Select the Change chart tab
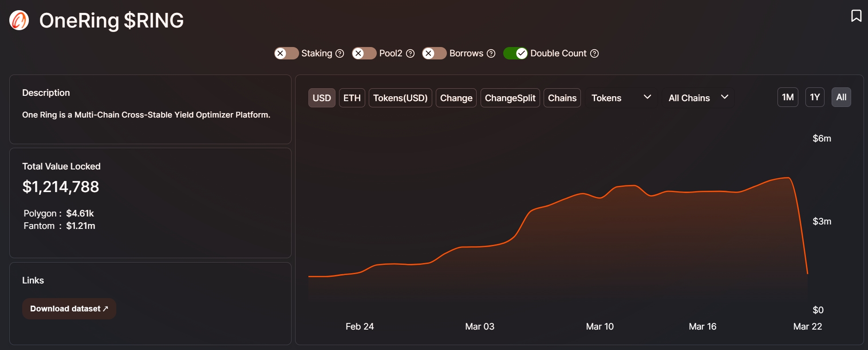868x350 pixels. coord(456,98)
